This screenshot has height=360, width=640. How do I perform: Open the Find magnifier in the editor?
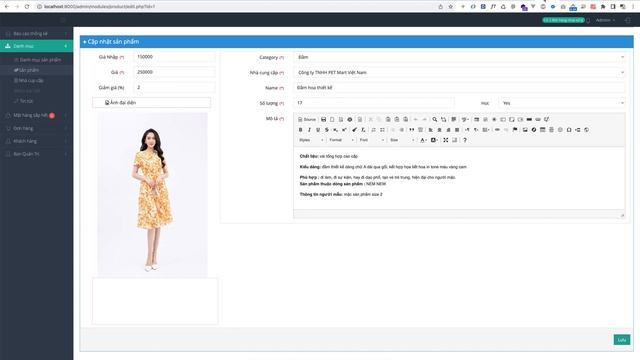(x=435, y=120)
